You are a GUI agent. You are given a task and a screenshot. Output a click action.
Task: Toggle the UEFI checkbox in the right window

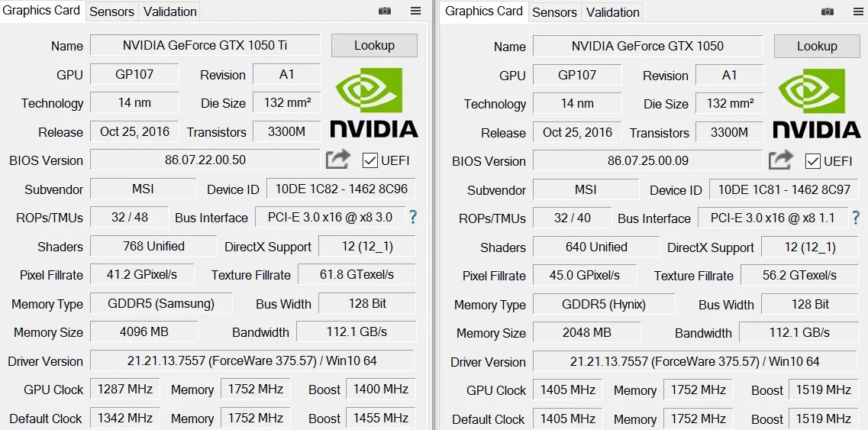click(812, 161)
